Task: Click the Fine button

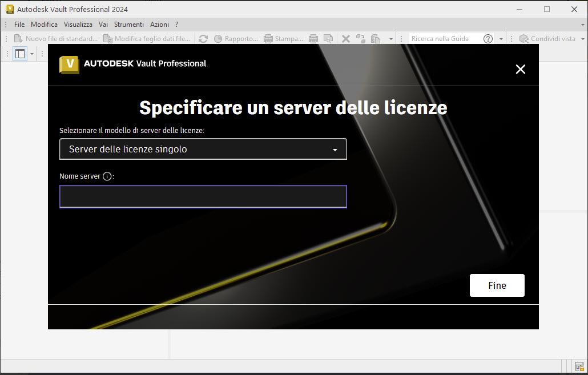Action: [x=497, y=285]
